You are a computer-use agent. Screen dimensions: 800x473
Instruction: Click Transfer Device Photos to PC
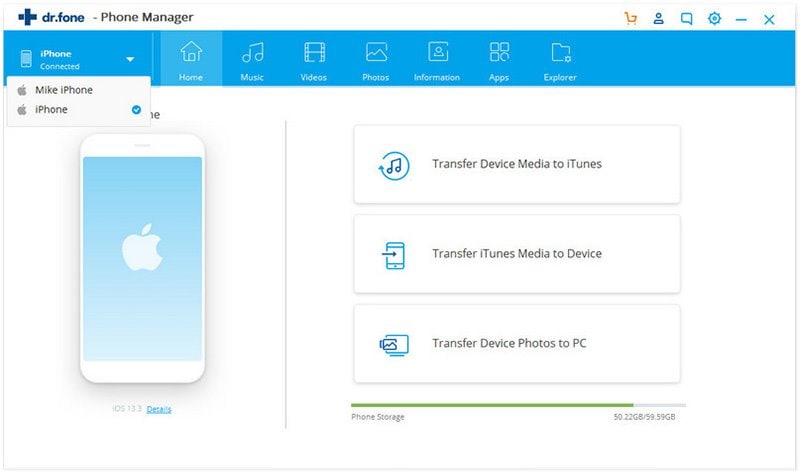[517, 343]
